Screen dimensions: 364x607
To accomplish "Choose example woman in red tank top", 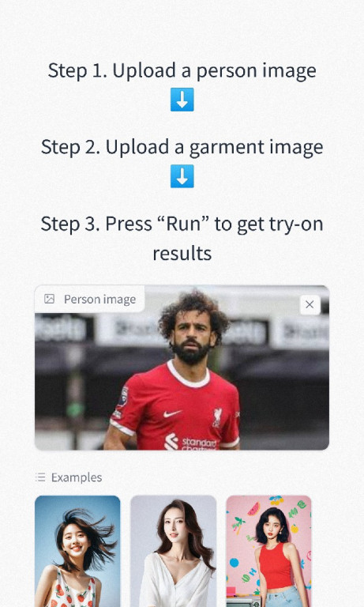I will (x=268, y=551).
